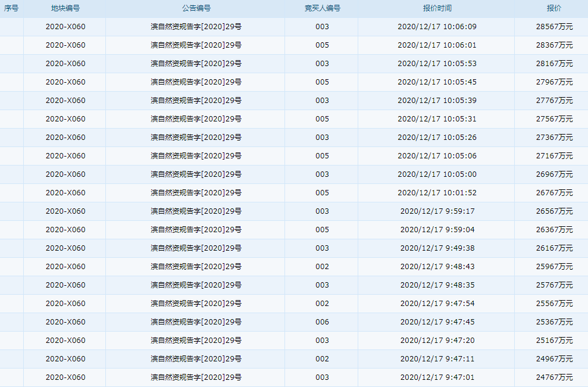Click bidder 005 in the 28367万元 row

322,45
